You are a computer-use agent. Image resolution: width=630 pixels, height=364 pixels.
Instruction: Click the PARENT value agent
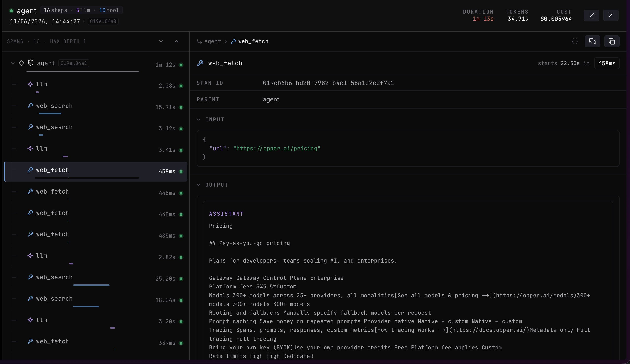[271, 99]
